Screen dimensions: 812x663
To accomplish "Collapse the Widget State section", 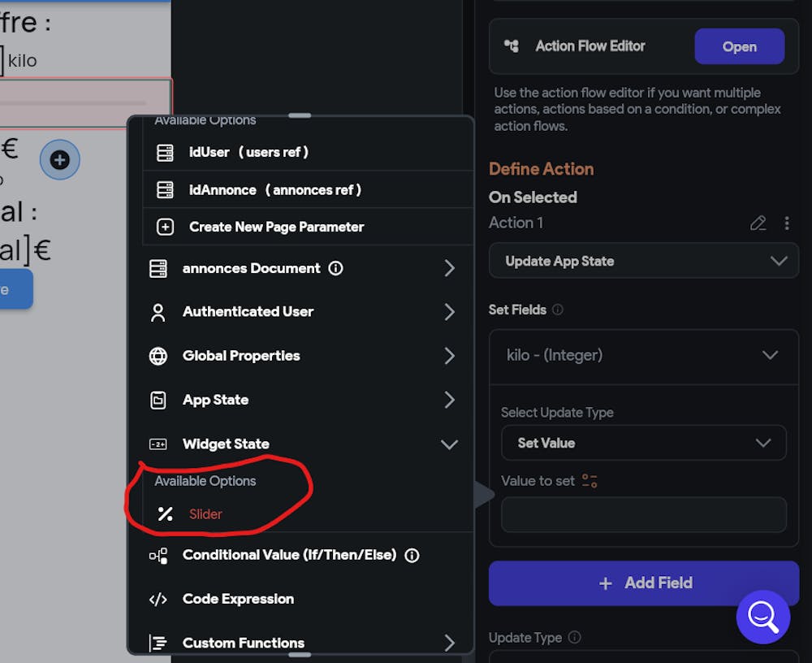I will pos(448,444).
